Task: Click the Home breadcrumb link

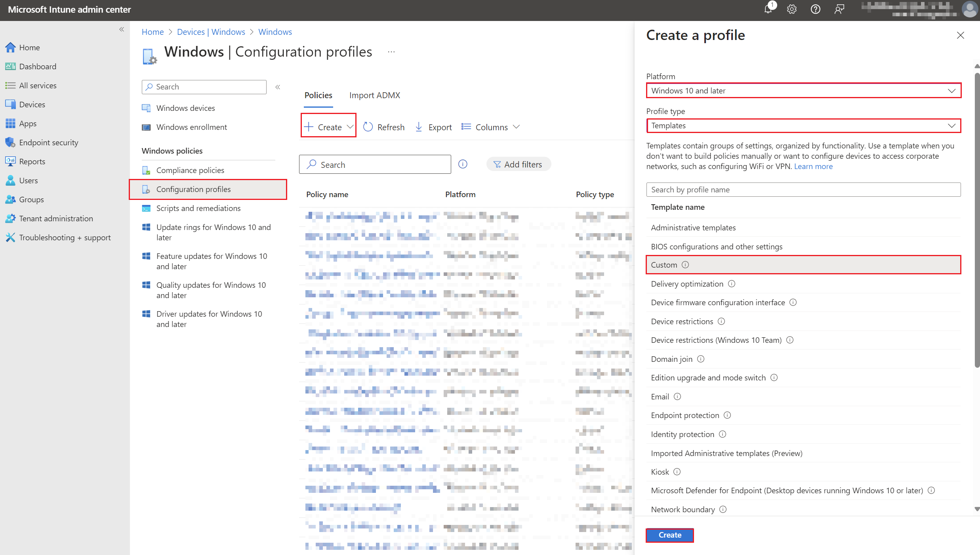Action: 153,32
